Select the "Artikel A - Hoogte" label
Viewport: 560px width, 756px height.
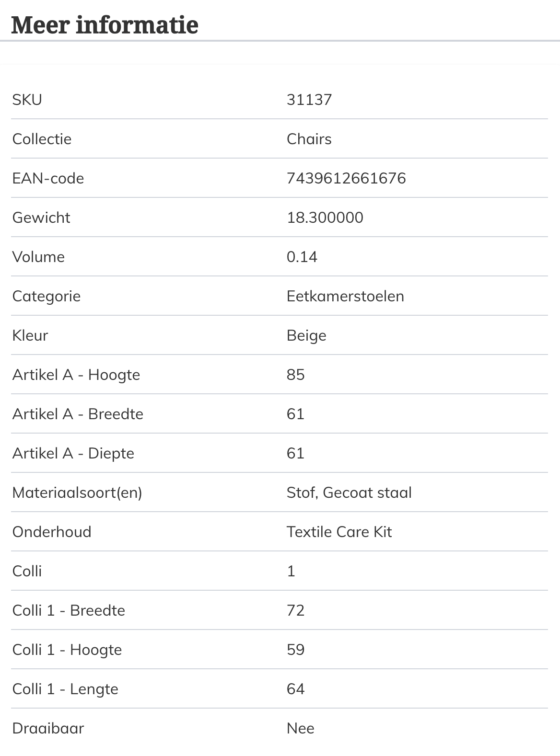[x=76, y=375]
